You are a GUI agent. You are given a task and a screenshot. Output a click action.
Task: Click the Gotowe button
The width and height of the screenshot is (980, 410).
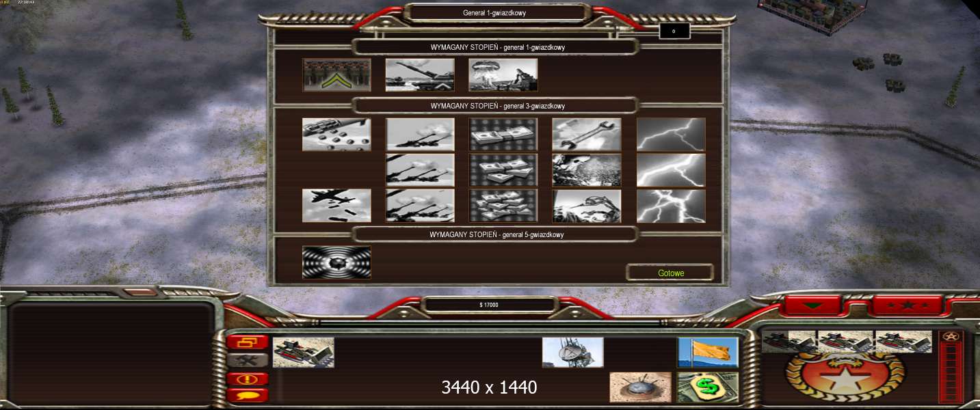[x=670, y=273]
